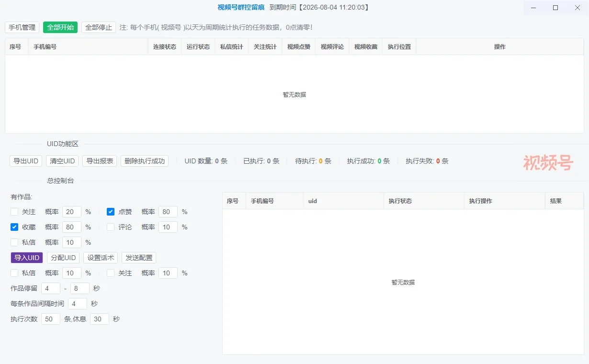
Task: Click the 运行状态 column header
Action: (x=198, y=47)
